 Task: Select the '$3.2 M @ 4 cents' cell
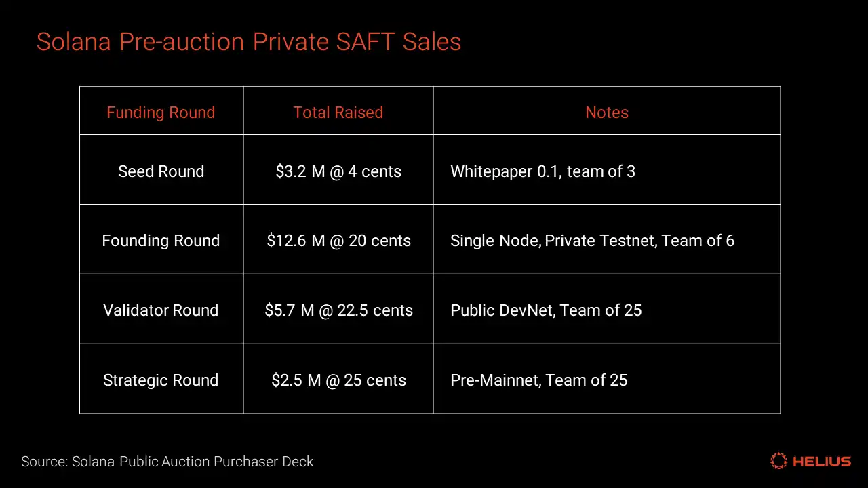[338, 171]
